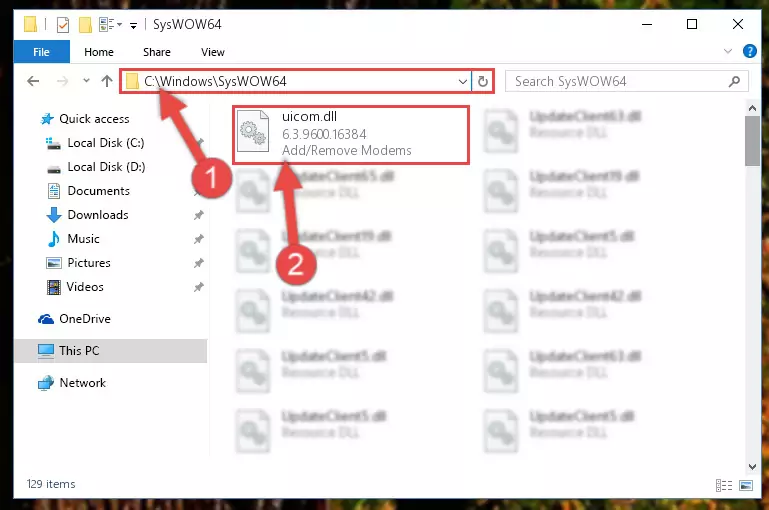This screenshot has width=769, height=510.
Task: Click the OneDrive cloud icon
Action: [x=46, y=319]
